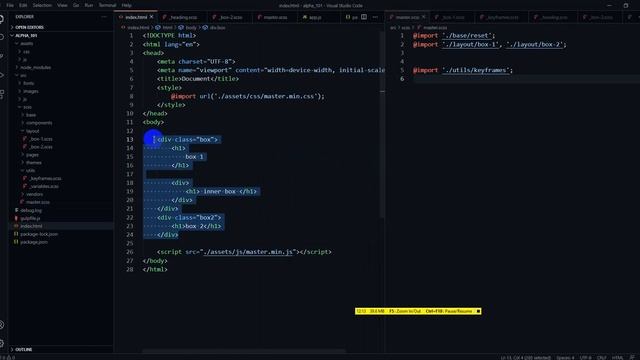Image resolution: width=640 pixels, height=360 pixels.
Task: Open the Manage gear in the activity bar
Action: point(2,344)
